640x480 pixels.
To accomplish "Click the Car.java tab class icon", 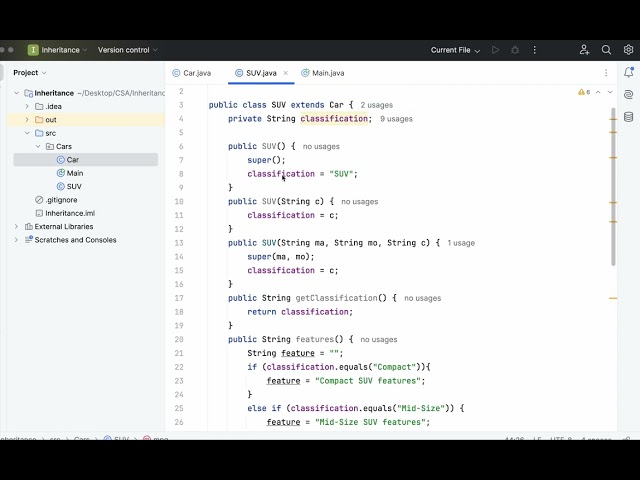I will [x=176, y=73].
